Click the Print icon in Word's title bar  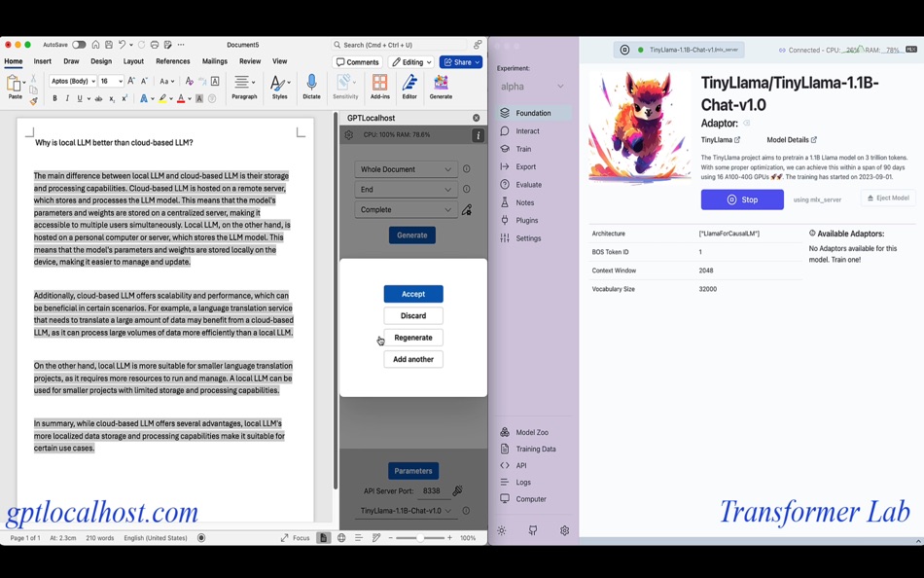[155, 45]
